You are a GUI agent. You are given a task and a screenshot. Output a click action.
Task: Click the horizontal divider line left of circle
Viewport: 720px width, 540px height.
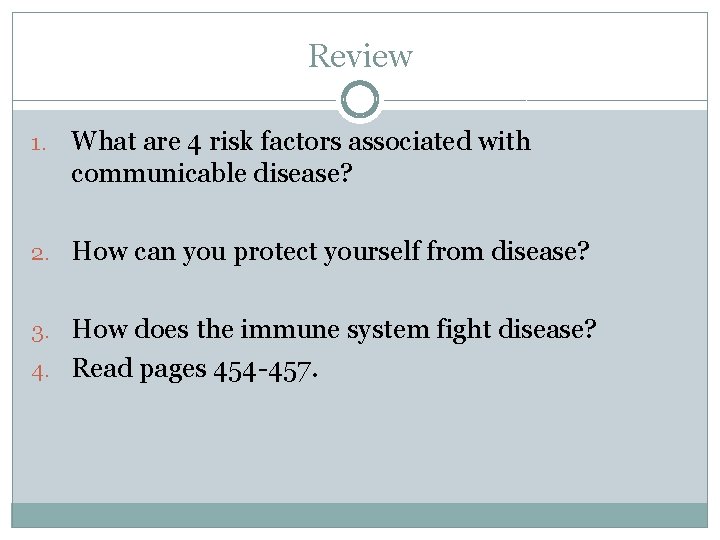[x=175, y=101]
